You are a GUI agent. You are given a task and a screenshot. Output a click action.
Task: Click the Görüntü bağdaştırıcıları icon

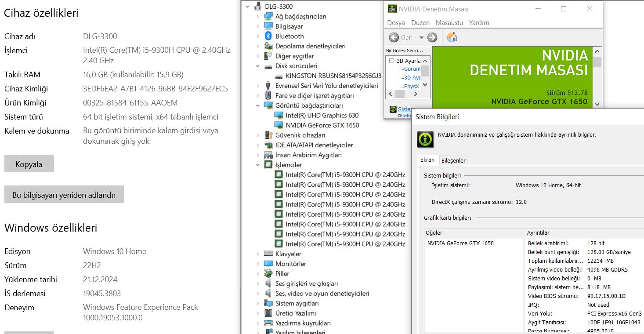click(x=268, y=105)
